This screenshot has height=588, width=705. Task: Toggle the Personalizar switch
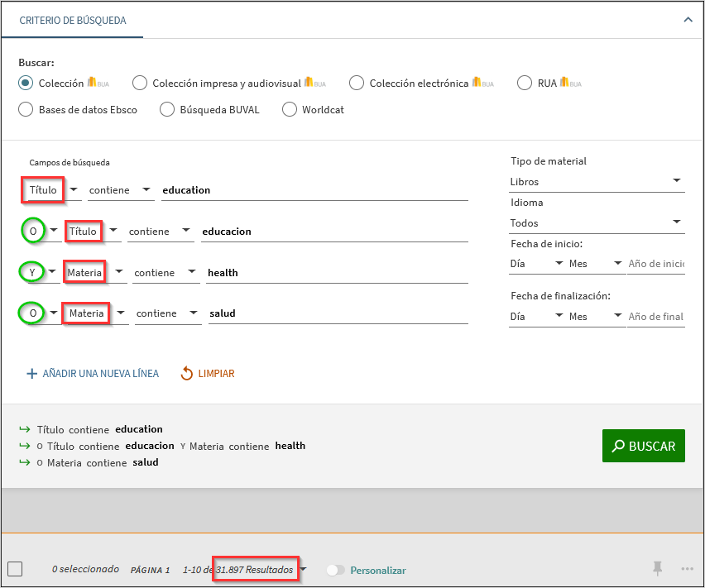336,570
